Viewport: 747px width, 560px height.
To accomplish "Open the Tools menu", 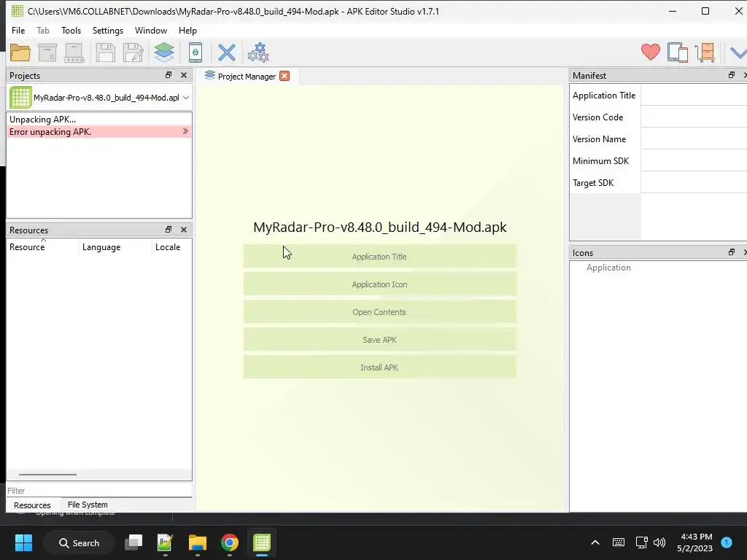I will 71,31.
